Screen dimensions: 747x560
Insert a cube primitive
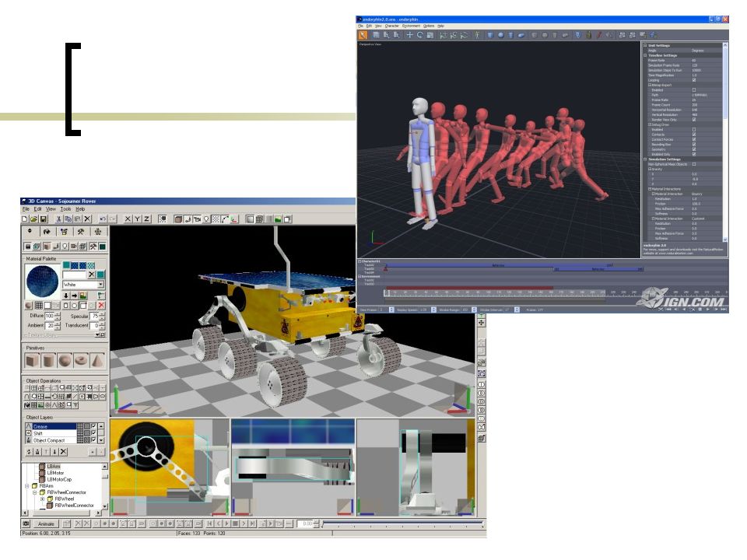[33, 360]
